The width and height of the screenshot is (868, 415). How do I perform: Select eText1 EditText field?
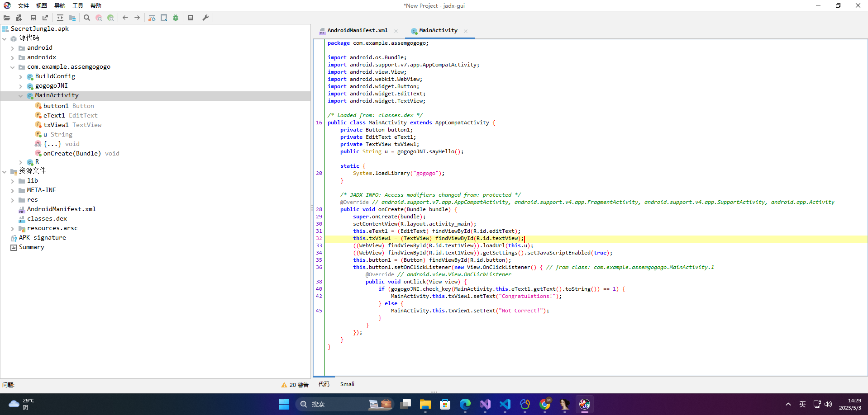66,115
